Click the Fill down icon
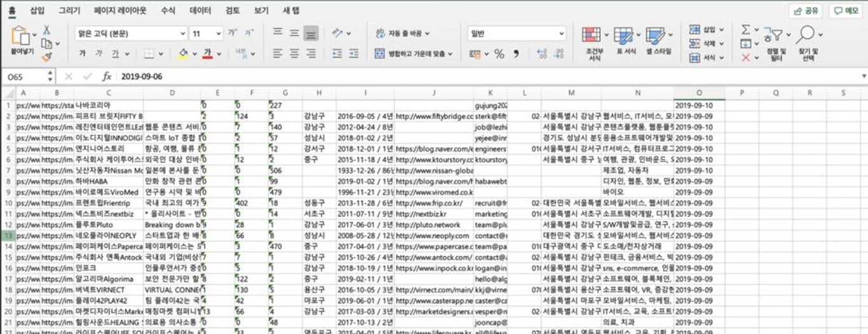The image size is (868, 334). (746, 43)
